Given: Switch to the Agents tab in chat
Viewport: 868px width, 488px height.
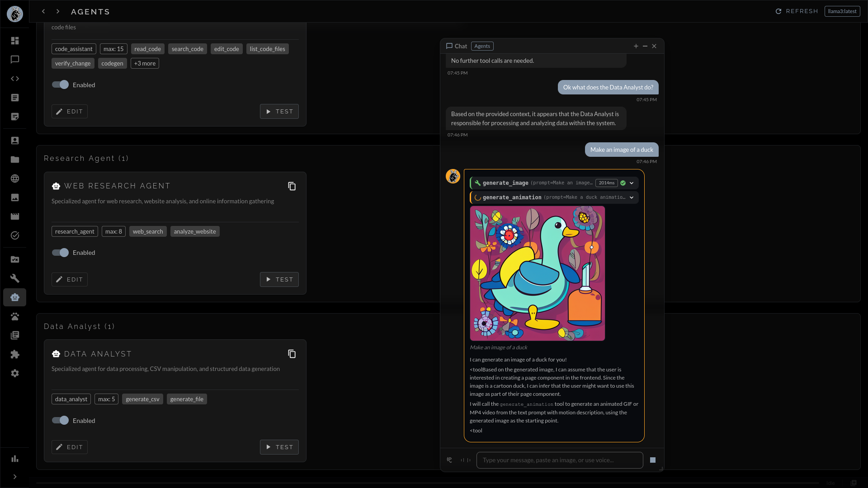Looking at the screenshot, I should [482, 46].
